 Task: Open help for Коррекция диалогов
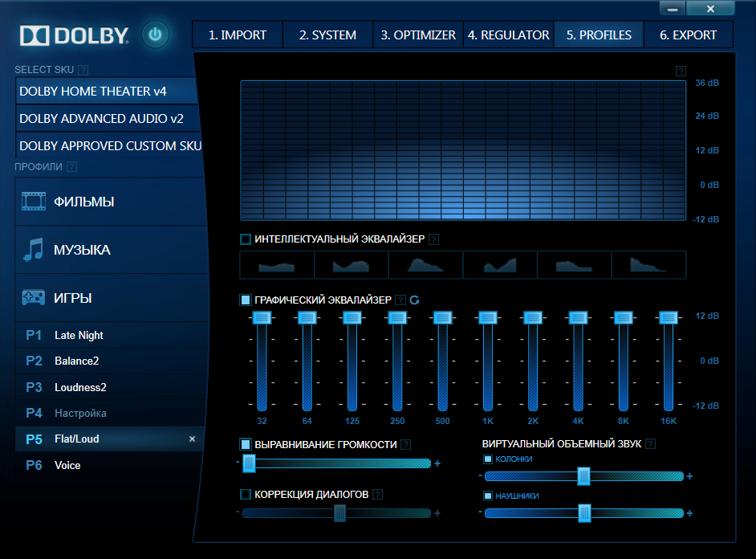coord(377,495)
